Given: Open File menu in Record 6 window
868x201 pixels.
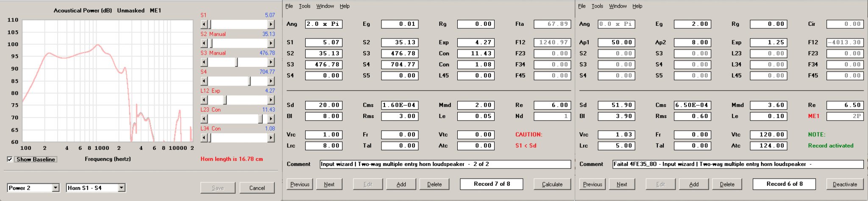Looking at the screenshot, I should click(x=582, y=6).
